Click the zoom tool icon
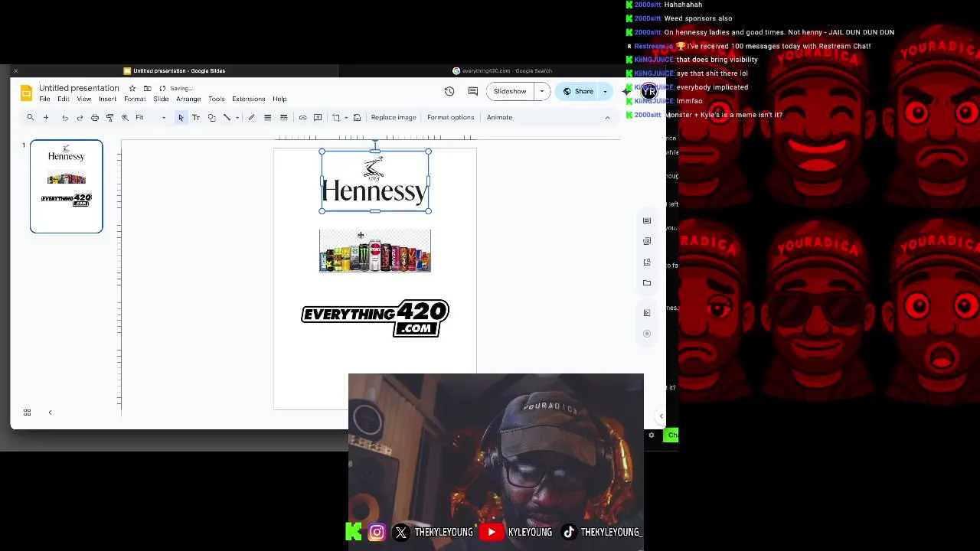Viewport: 980px width, 551px height. tap(125, 118)
